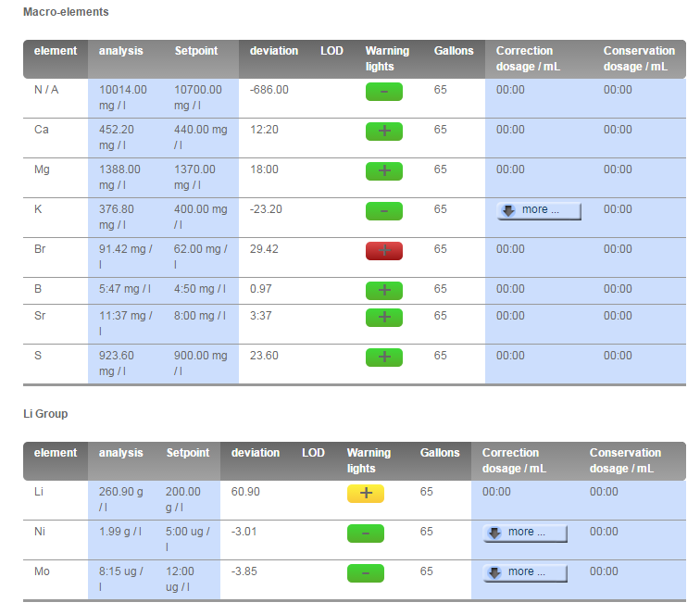This screenshot has height=615, width=700.
Task: Click the Li Group section heading
Action: [45, 414]
